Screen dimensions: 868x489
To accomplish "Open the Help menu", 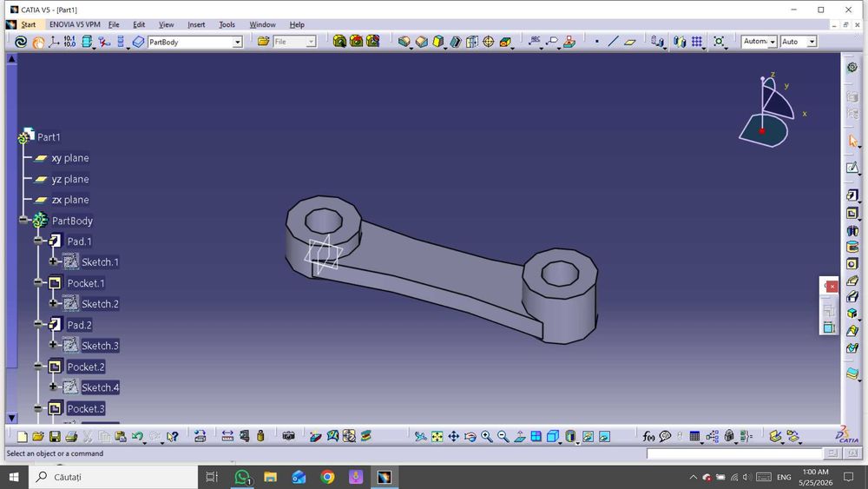I will [x=297, y=25].
